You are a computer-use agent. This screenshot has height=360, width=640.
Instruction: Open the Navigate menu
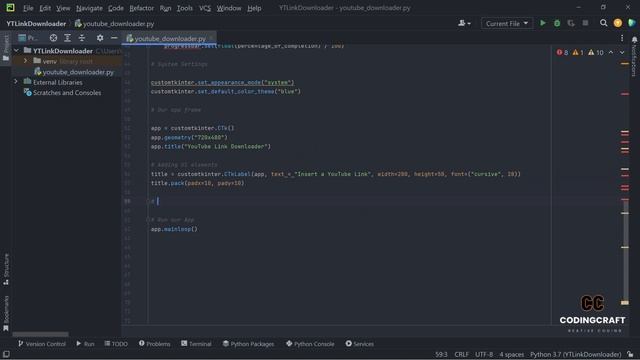(x=89, y=8)
